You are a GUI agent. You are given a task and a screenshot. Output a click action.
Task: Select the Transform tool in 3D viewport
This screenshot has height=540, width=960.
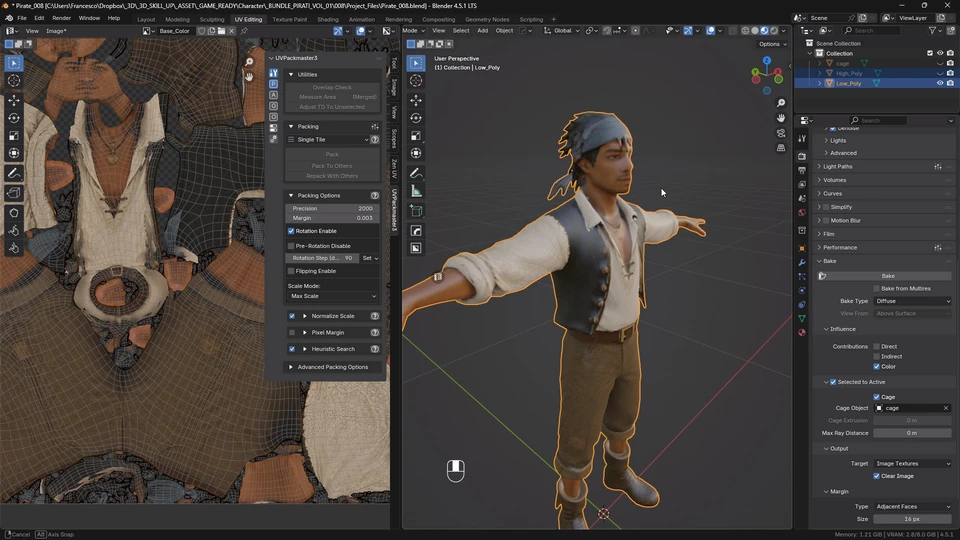click(x=416, y=153)
